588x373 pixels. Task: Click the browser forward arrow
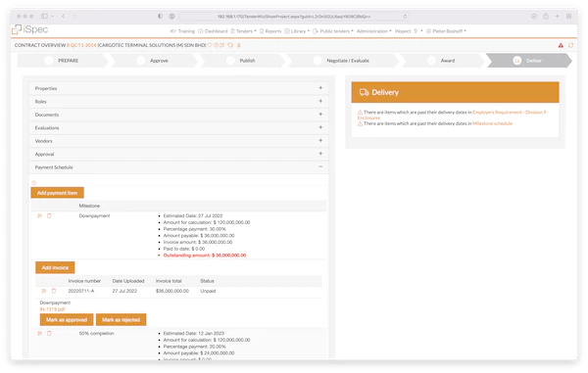click(74, 16)
